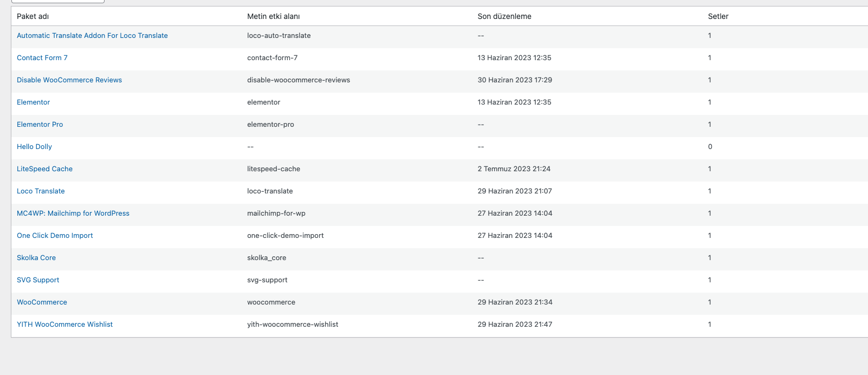Click the disable-woocommerce-reviews text domain cell
This screenshot has width=868, height=375.
click(x=299, y=80)
